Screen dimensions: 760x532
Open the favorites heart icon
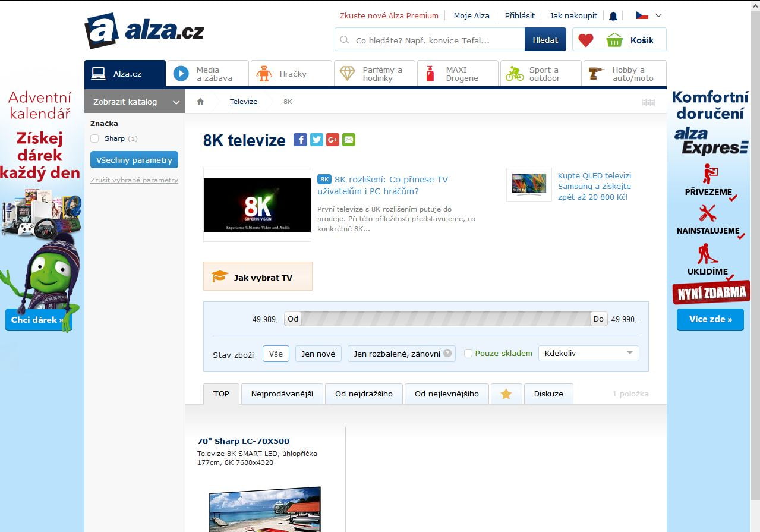pyautogui.click(x=586, y=40)
